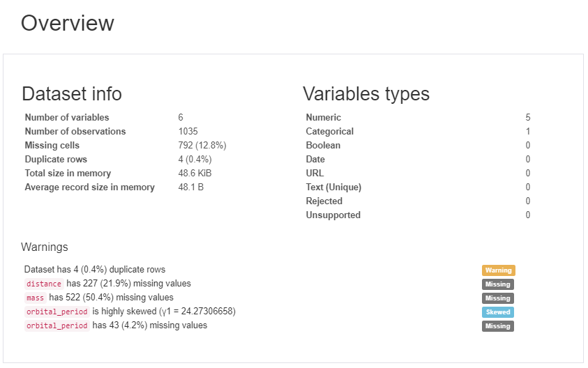
Task: Click orbital_period in the skewed warning
Action: [56, 312]
